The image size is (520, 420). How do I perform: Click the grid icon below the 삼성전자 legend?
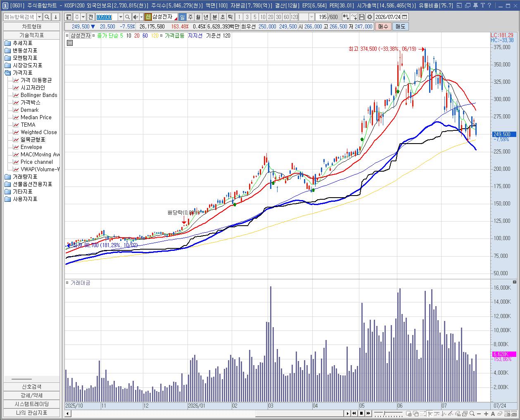pyautogui.click(x=69, y=42)
